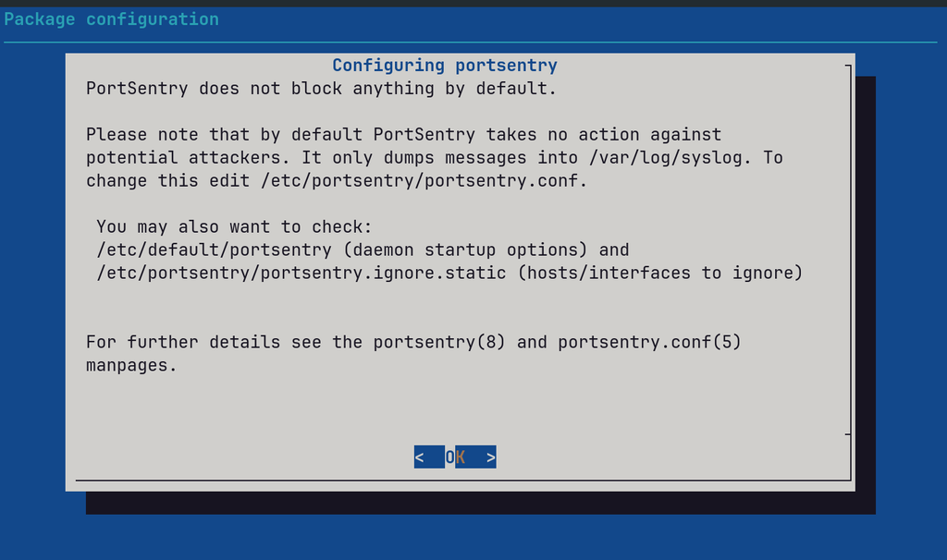Click the /etc/default/portsentry daemon startup line
Image resolution: width=947 pixels, height=560 pixels.
pyautogui.click(x=363, y=250)
